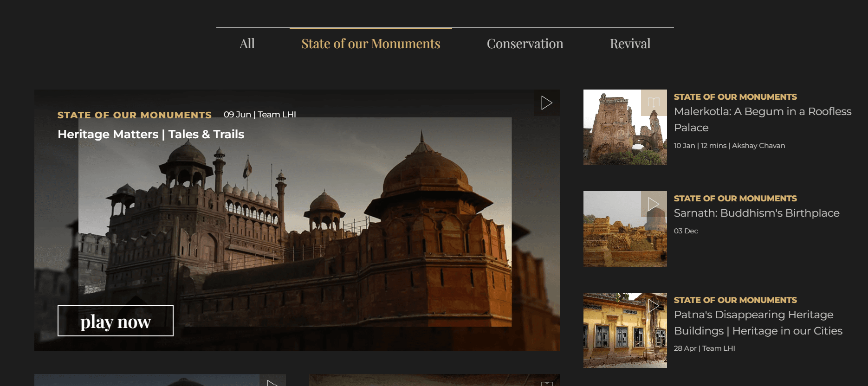Select the State of our Monuments tab
Viewport: 868px width, 386px height.
pyautogui.click(x=370, y=44)
